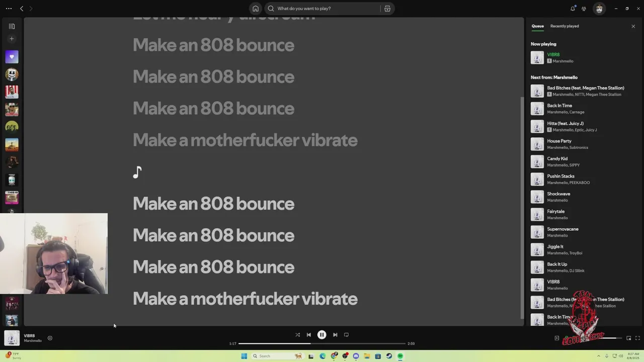This screenshot has height=362, width=644.
Task: Switch to the Queue tab
Action: pyautogui.click(x=537, y=26)
